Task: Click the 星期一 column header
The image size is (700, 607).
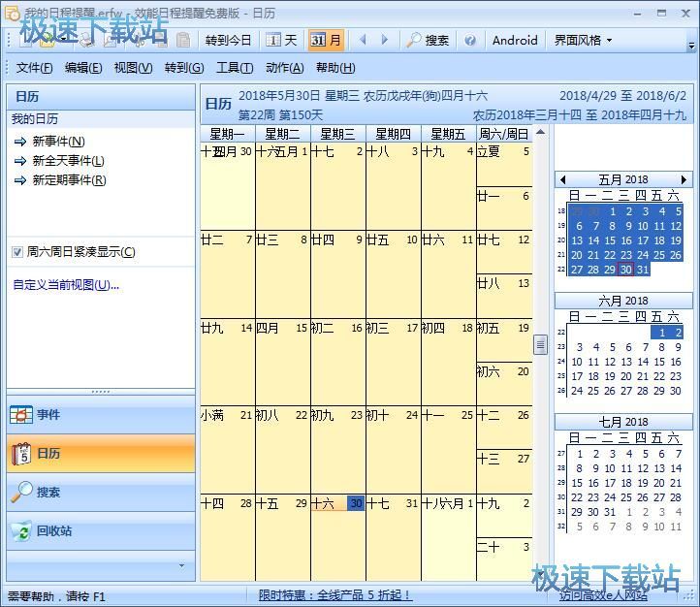Action: pos(227,134)
